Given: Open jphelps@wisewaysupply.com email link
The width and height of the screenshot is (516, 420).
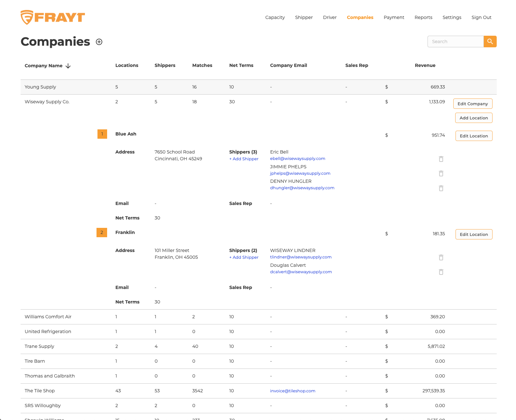Looking at the screenshot, I should (300, 173).
